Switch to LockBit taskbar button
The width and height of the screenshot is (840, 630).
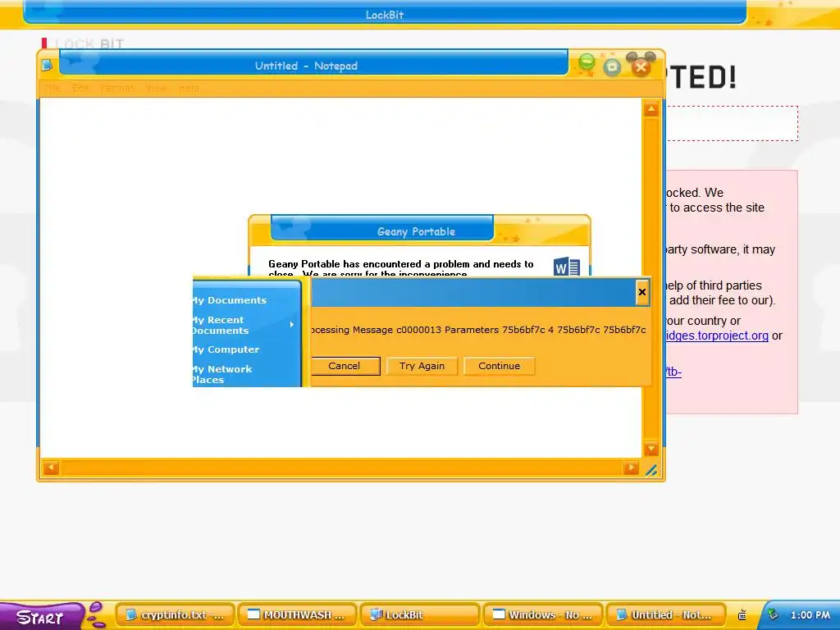(x=420, y=615)
